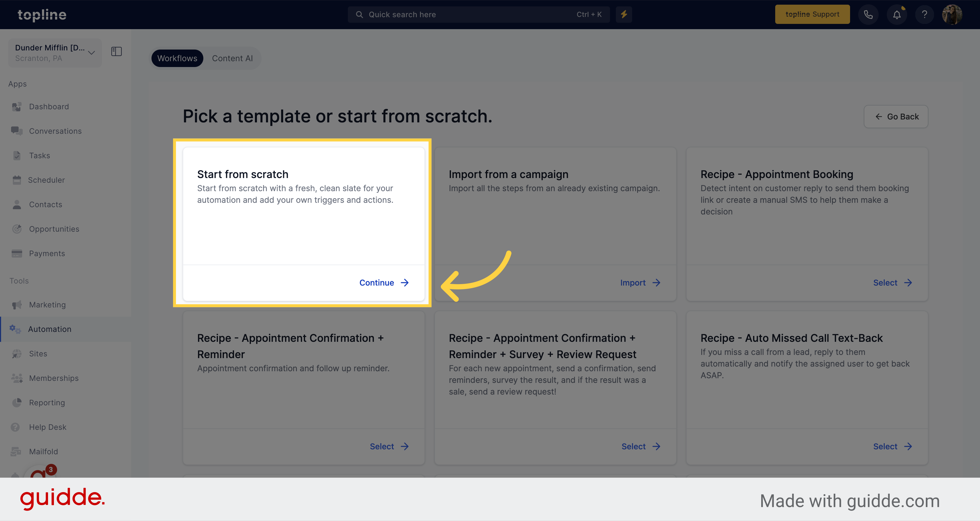Click the notification bell icon
This screenshot has height=521, width=980.
pos(896,14)
